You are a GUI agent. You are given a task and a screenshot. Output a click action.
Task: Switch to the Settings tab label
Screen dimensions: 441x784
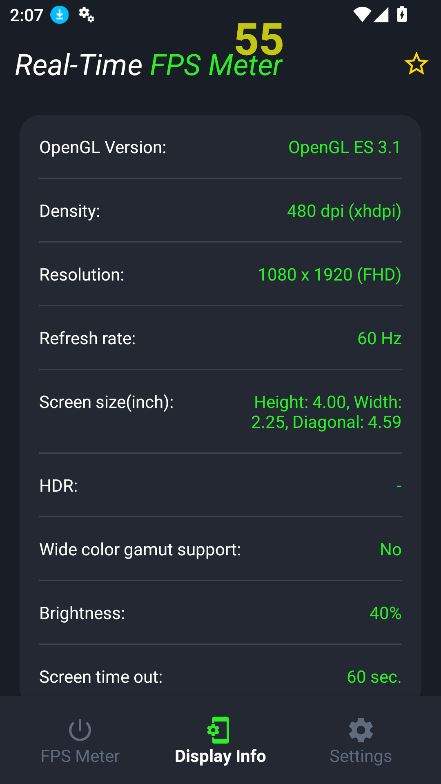[360, 756]
